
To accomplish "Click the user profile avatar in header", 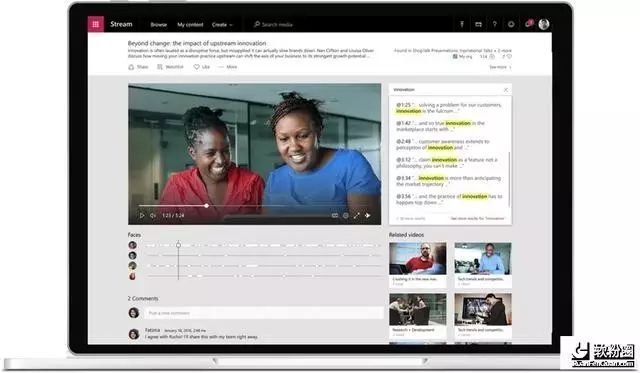I will point(544,24).
